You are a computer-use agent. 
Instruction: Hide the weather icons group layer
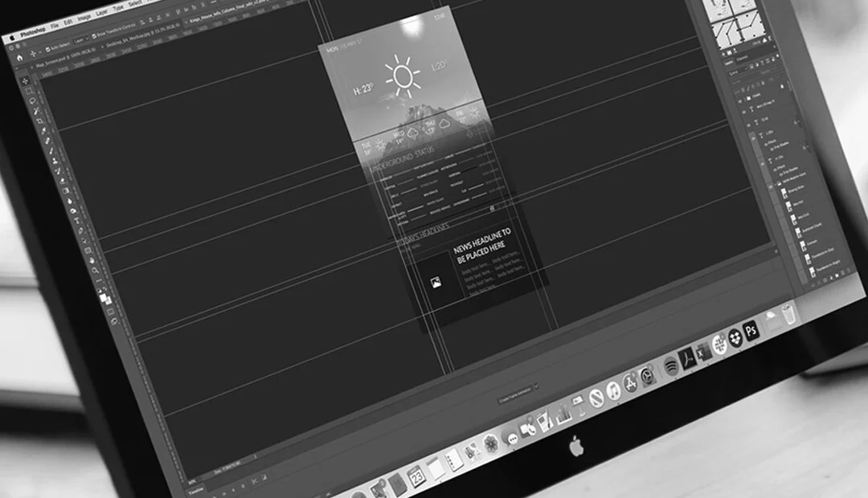770,186
